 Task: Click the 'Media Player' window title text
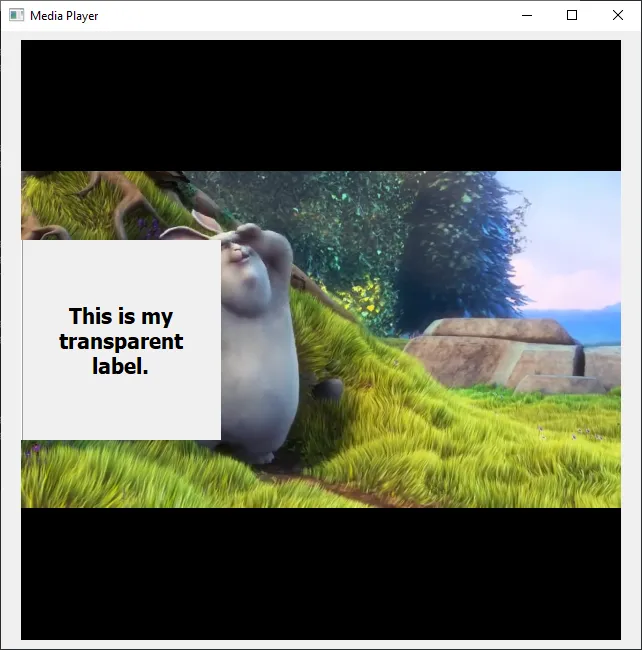pyautogui.click(x=64, y=16)
